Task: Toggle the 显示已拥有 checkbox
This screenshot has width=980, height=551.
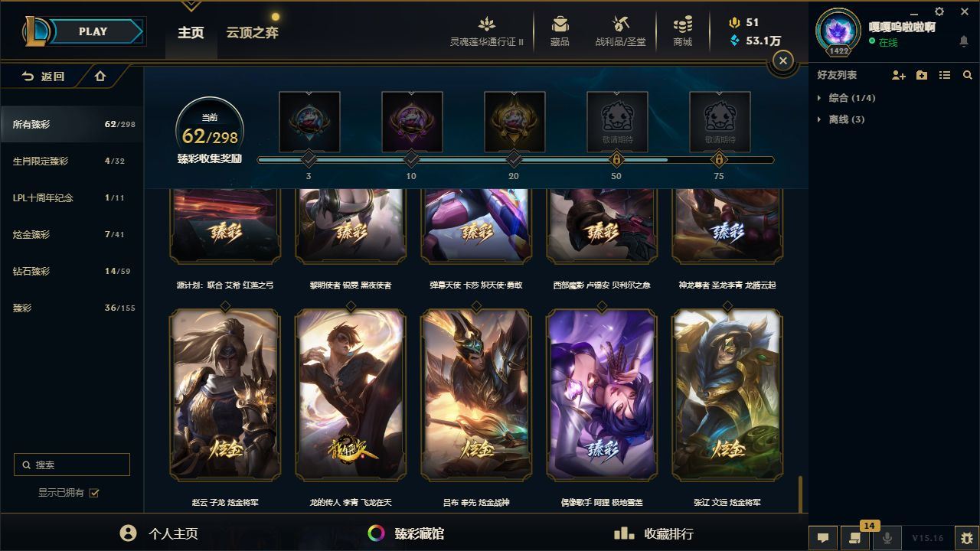Action: (x=94, y=493)
